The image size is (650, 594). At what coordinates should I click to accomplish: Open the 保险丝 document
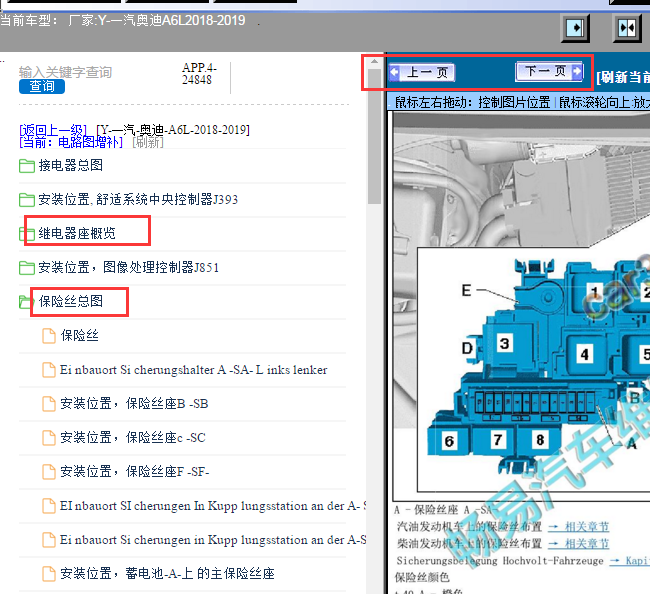pyautogui.click(x=80, y=335)
